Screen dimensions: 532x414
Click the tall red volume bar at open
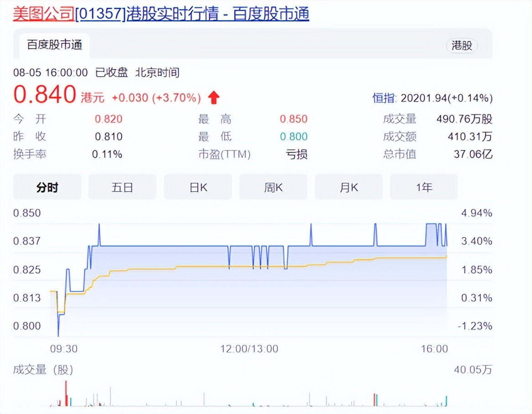click(66, 393)
